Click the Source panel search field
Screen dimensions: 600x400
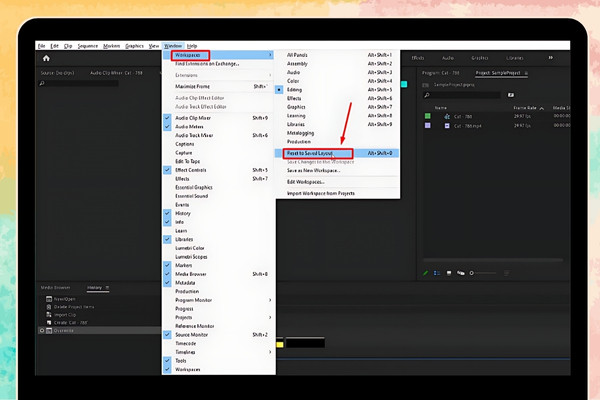[78, 83]
